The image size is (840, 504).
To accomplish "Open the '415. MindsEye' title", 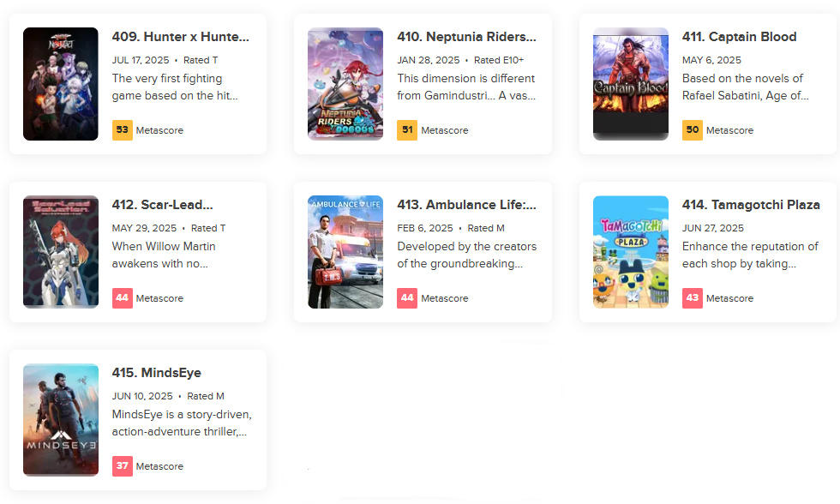I will [156, 374].
